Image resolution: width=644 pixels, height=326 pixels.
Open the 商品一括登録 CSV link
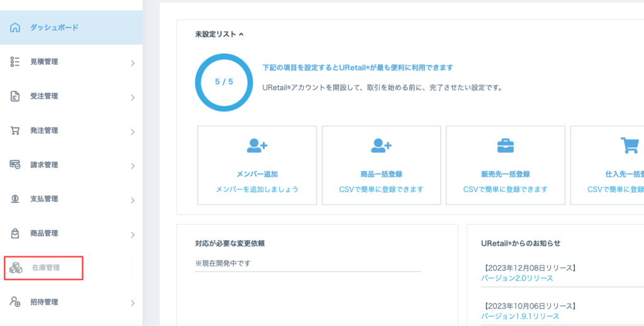click(381, 189)
